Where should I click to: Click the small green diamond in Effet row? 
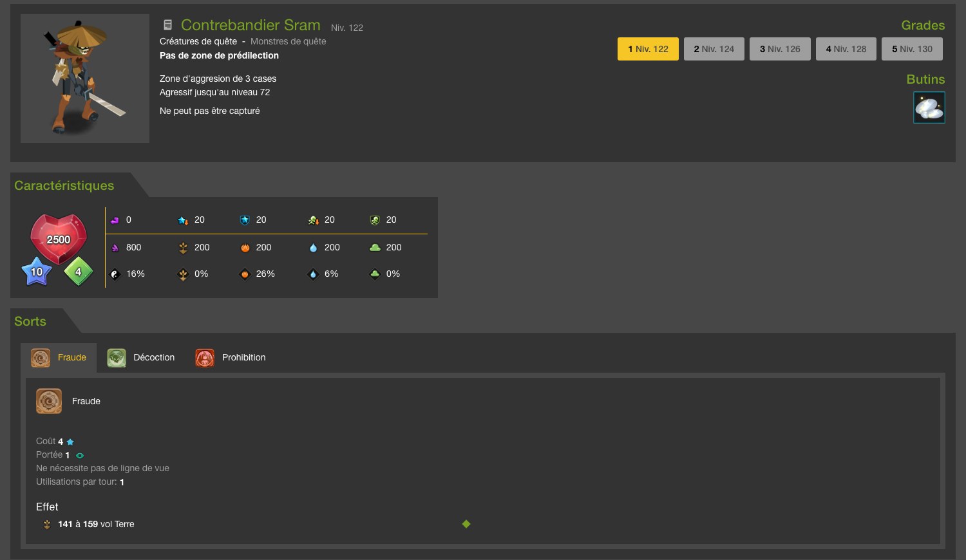tap(466, 524)
